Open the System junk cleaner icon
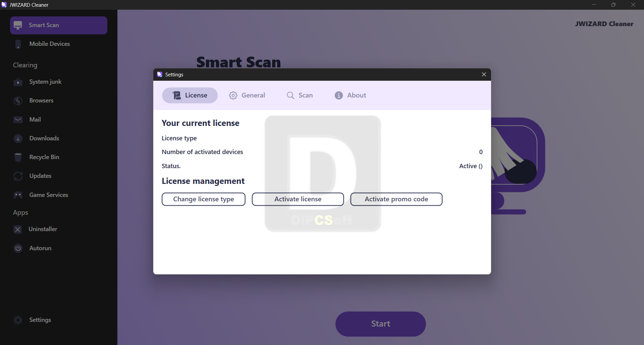The width and height of the screenshot is (644, 345). point(18,82)
